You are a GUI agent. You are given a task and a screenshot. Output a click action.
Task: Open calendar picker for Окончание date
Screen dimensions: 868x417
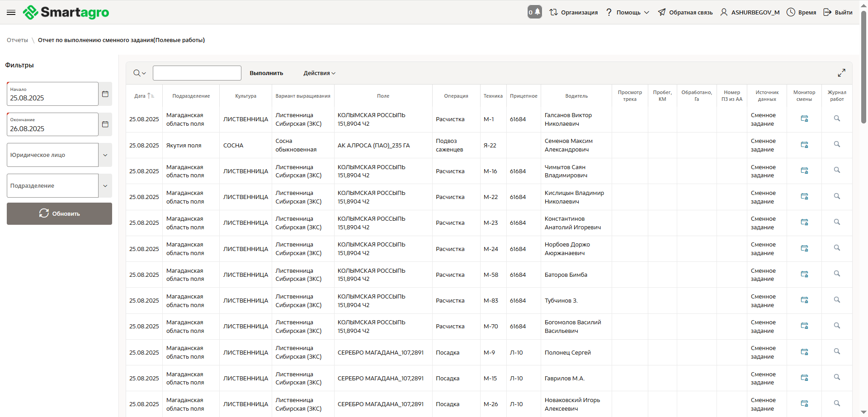[x=105, y=124]
